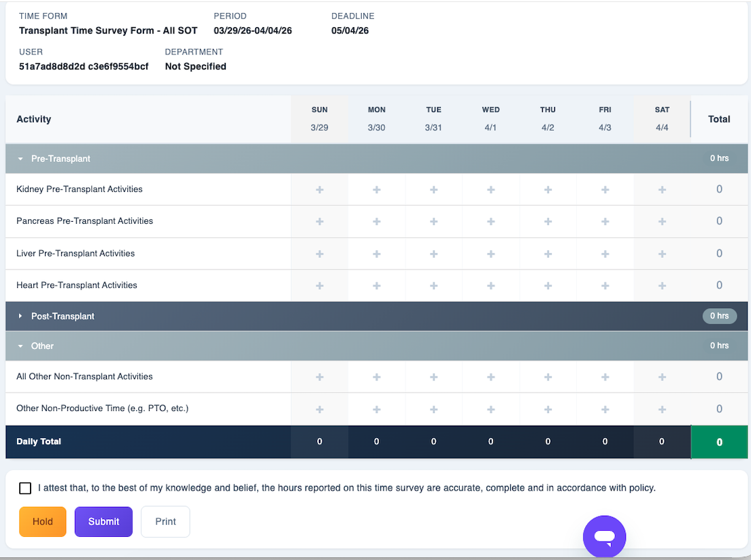751x560 pixels.
Task: Select the Pancreas Pre-Transplant Activities label
Action: (x=85, y=221)
